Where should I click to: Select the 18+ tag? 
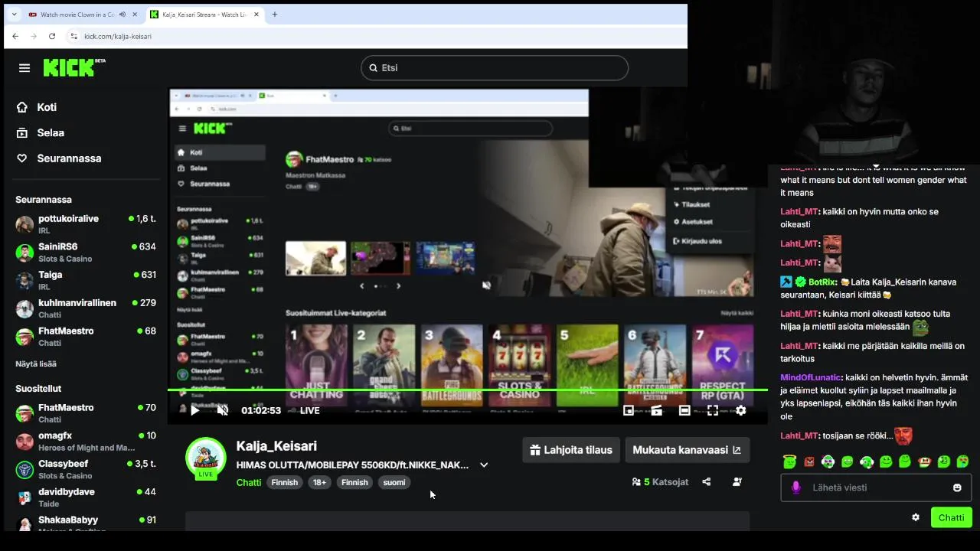pos(319,482)
